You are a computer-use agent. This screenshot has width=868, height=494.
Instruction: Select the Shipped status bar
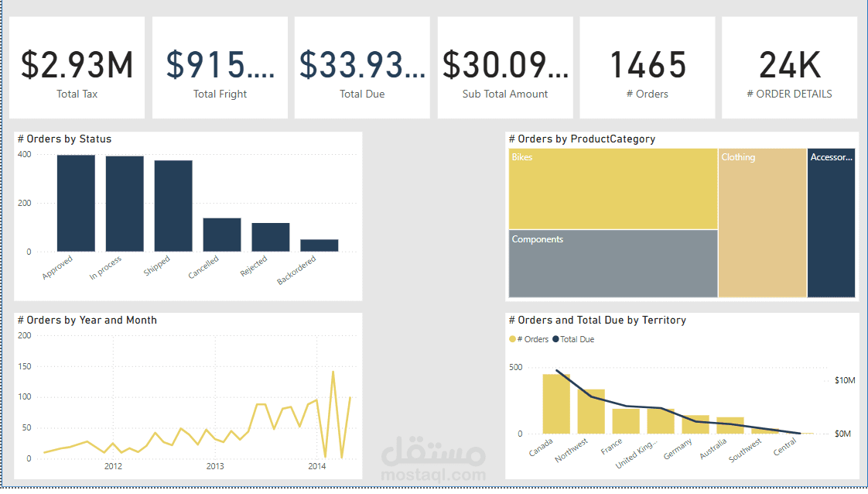coord(173,206)
